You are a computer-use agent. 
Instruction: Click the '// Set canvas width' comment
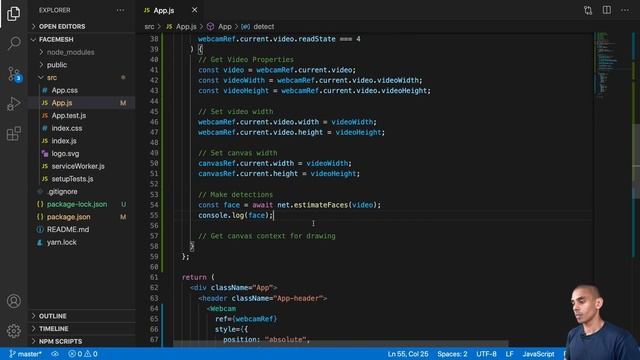pyautogui.click(x=238, y=153)
